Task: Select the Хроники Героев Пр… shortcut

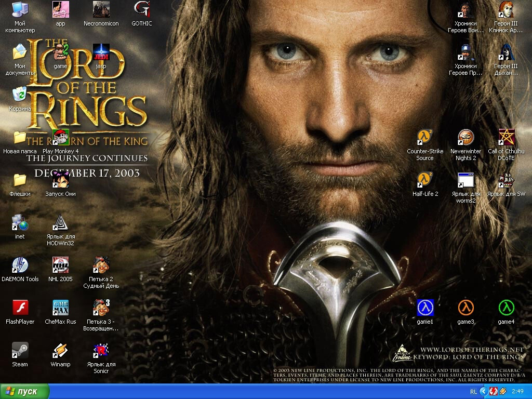Action: [x=465, y=52]
